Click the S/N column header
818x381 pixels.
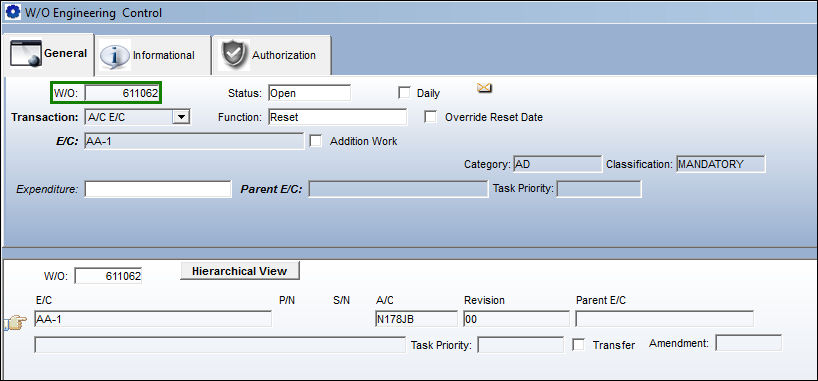coord(342,301)
